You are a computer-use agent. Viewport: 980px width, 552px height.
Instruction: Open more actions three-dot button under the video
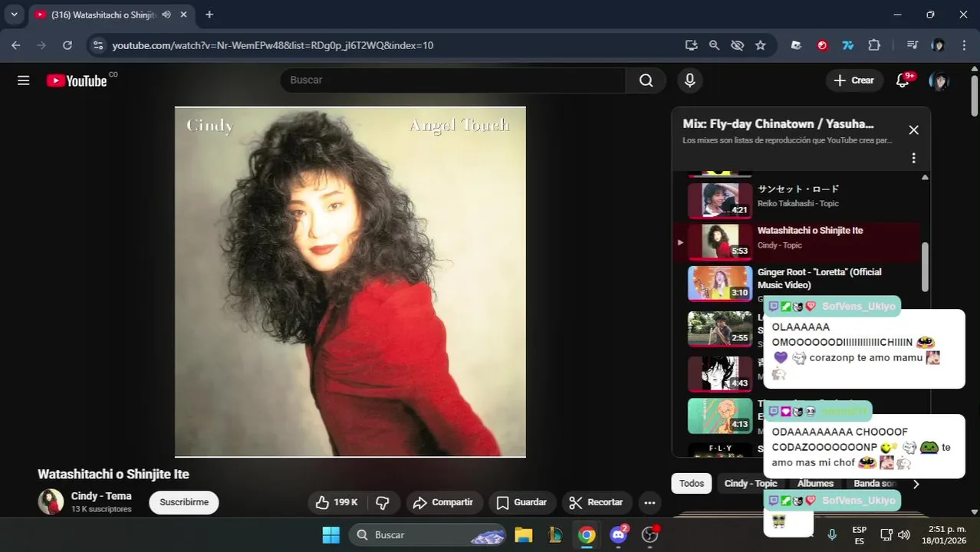point(649,502)
